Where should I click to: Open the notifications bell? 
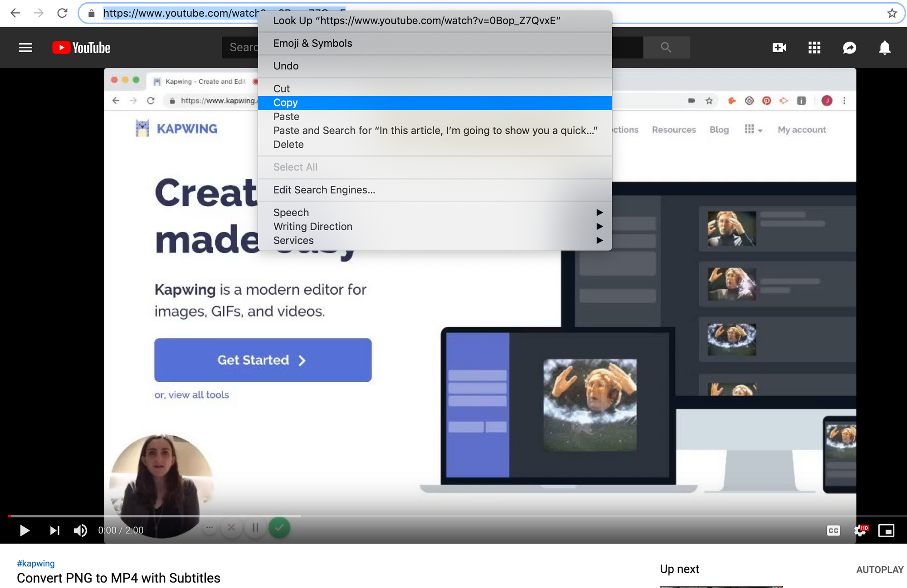pyautogui.click(x=884, y=48)
